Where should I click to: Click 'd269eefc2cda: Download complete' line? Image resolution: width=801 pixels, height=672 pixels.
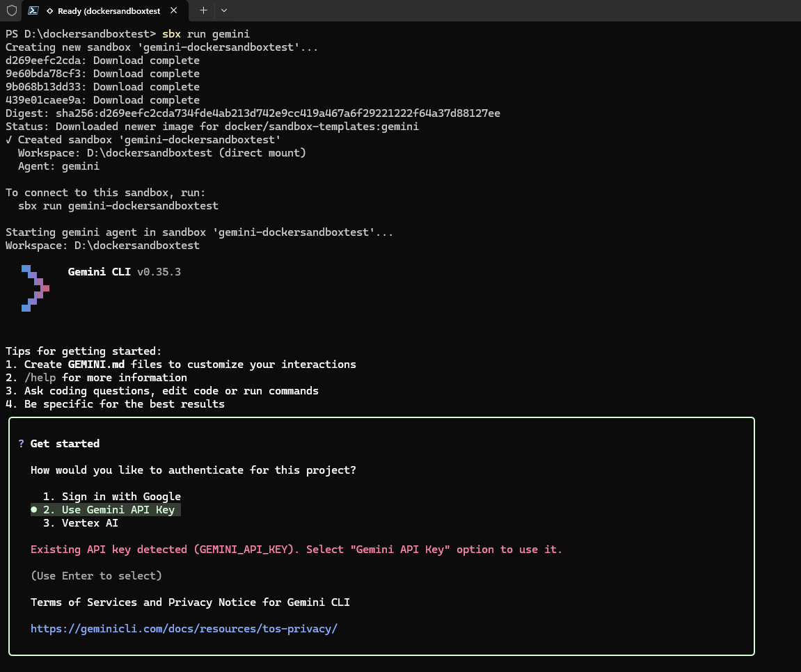[x=102, y=61]
